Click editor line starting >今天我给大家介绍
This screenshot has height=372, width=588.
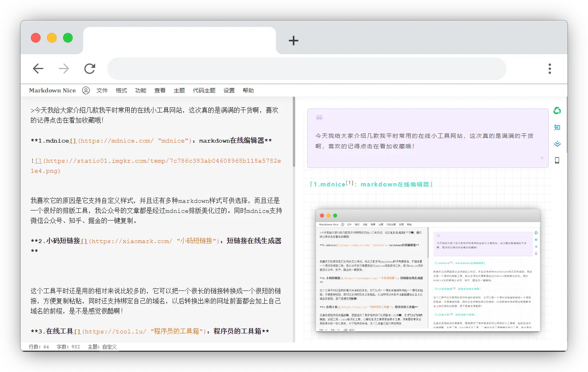[x=155, y=115]
